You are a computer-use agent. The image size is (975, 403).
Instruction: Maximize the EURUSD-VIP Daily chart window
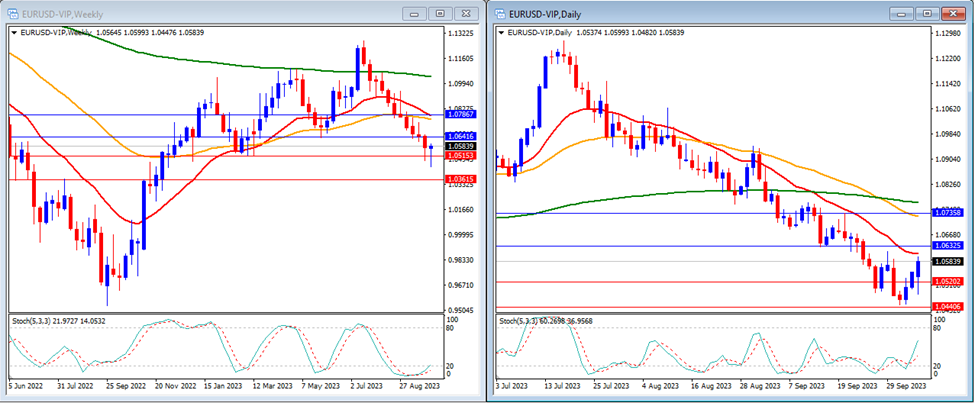coord(928,13)
